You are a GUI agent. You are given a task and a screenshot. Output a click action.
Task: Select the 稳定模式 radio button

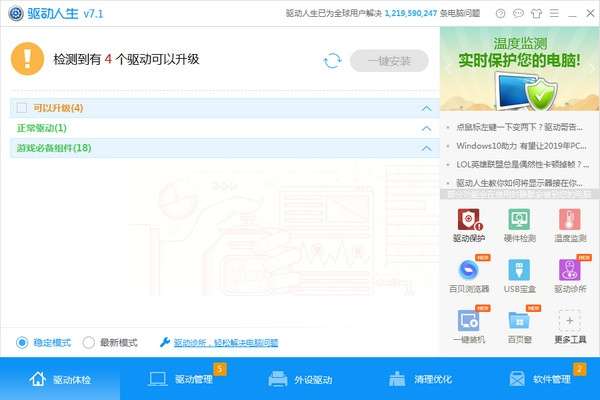coord(22,342)
